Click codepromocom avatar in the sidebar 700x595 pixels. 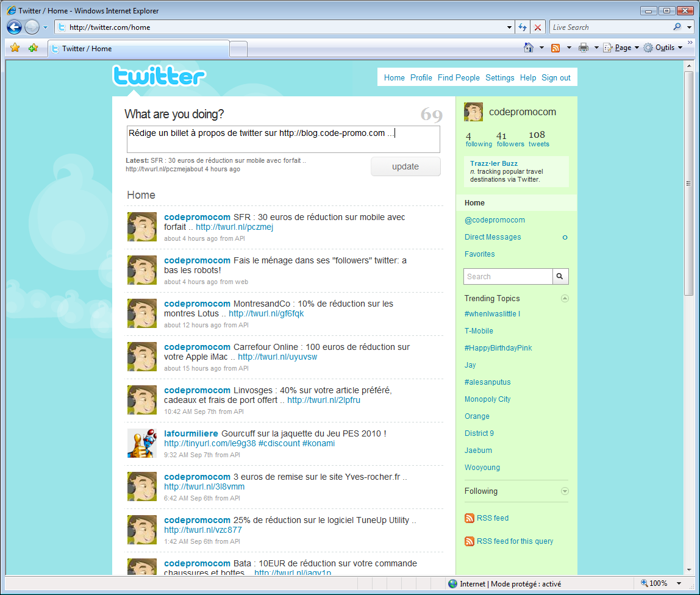pyautogui.click(x=473, y=112)
